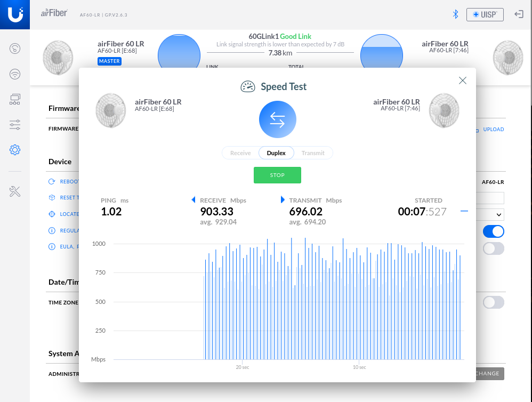Screen dimensions: 532x402
Task: Open the tools wrench sidebar icon
Action: pyautogui.click(x=15, y=191)
